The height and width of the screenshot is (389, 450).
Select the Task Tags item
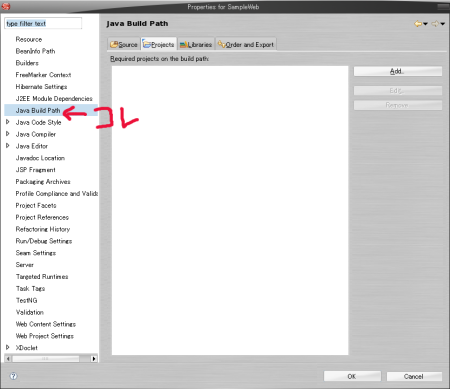coord(30,289)
